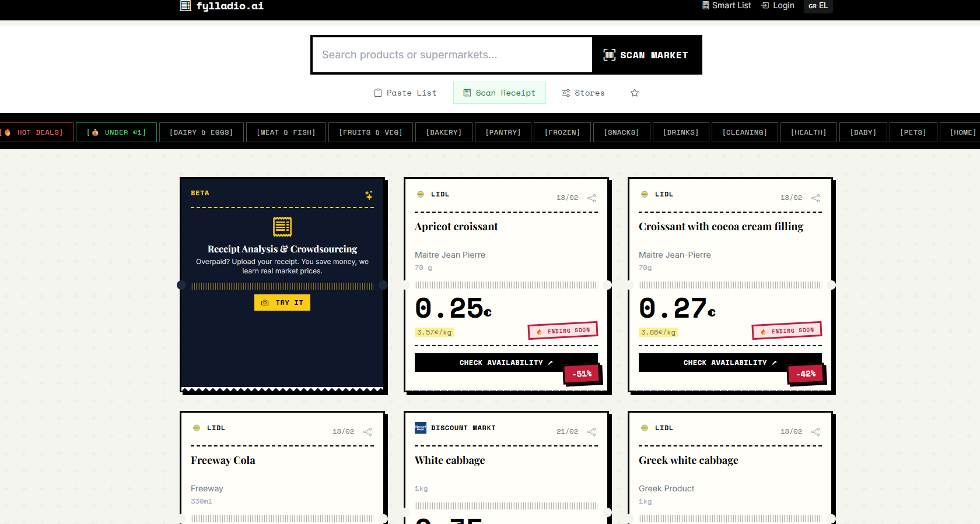Open the White cabbage product title
The image size is (980, 524).
tap(450, 460)
